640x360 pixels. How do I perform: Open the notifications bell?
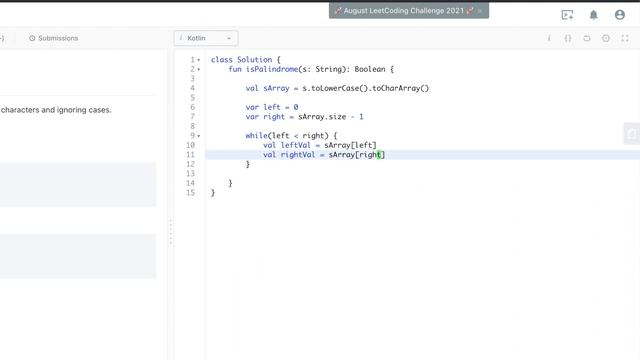pos(593,15)
